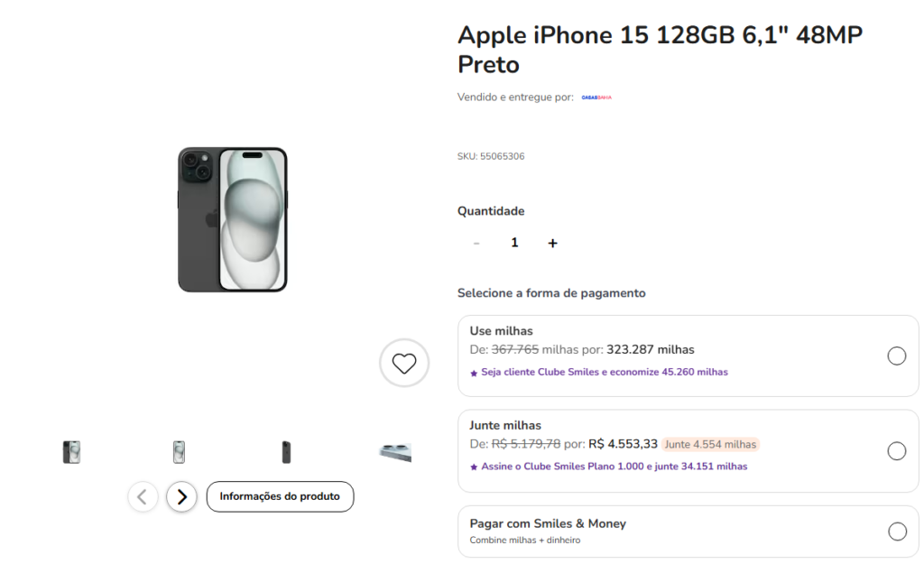The height and width of the screenshot is (564, 924).
Task: Increase quantity with plus button
Action: (552, 243)
